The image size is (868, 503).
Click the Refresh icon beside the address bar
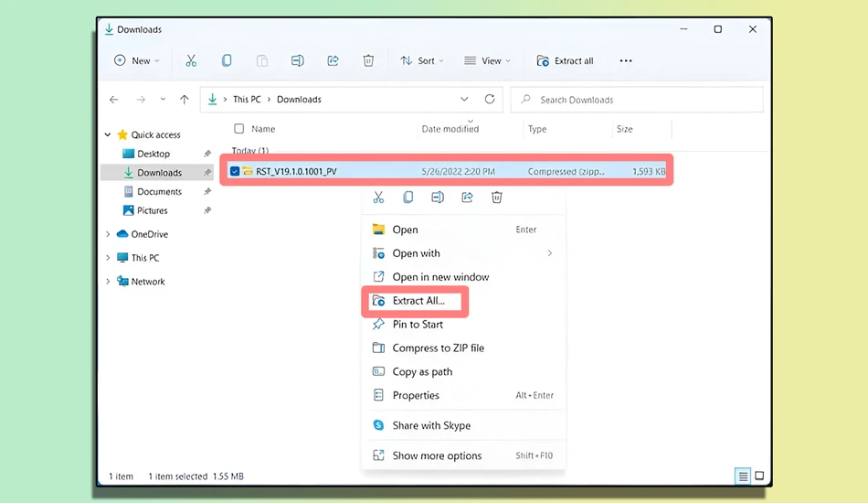(490, 99)
